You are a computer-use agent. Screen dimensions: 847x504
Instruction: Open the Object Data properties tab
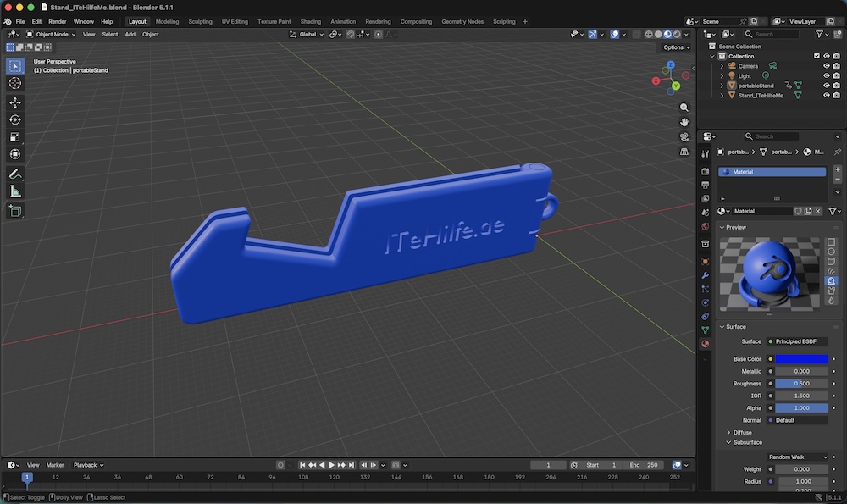[x=705, y=330]
